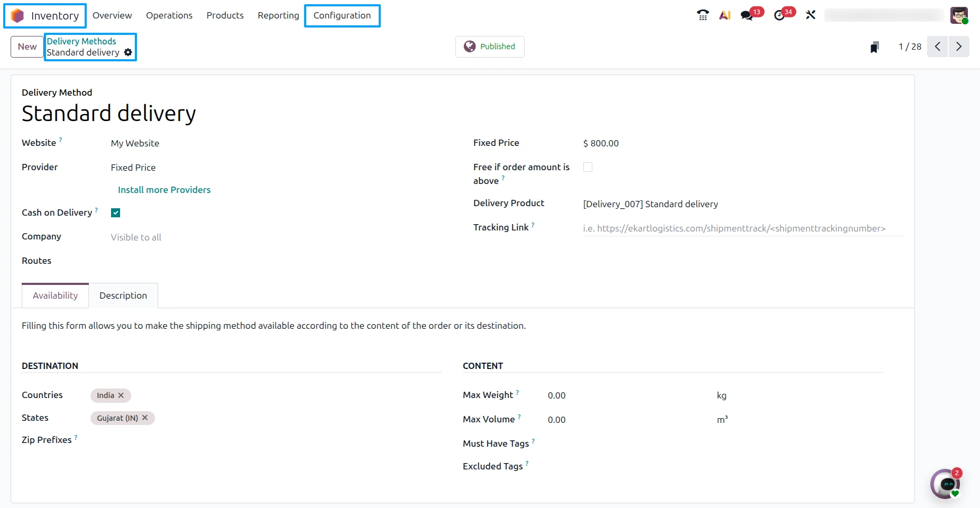
Task: Click the gear icon next to Standard delivery
Action: click(x=128, y=52)
